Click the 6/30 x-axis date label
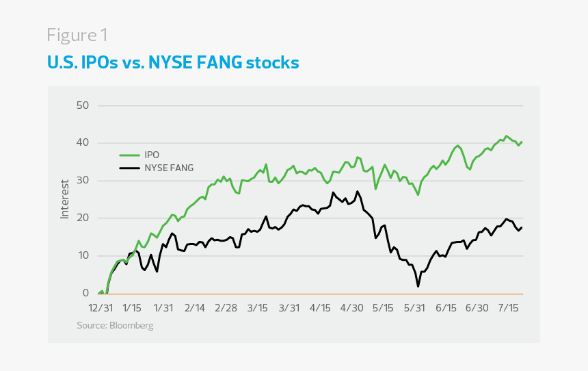588x371 pixels. 477,307
